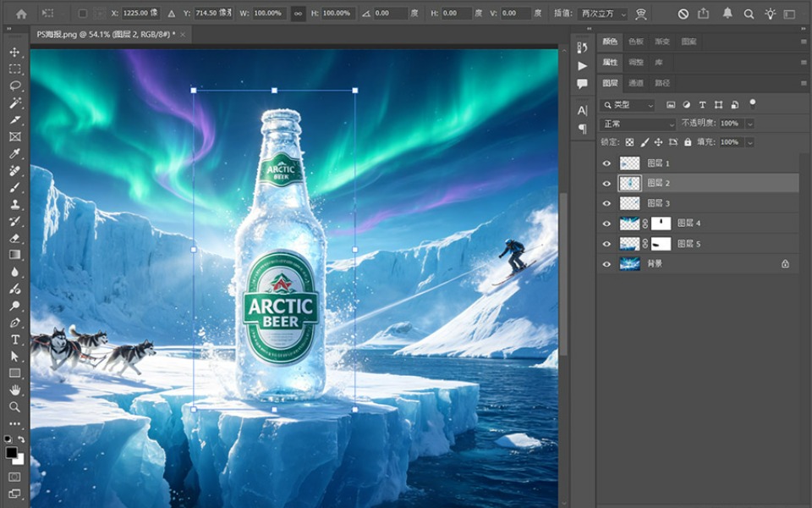Select the Frame tool with crossed box
Screen dimensions: 812x508
coord(14,137)
